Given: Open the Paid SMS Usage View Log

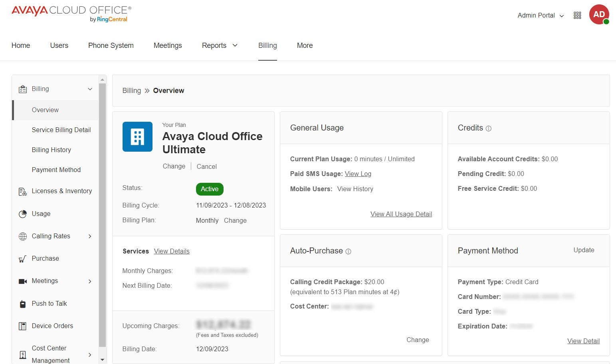Looking at the screenshot, I should click(358, 174).
